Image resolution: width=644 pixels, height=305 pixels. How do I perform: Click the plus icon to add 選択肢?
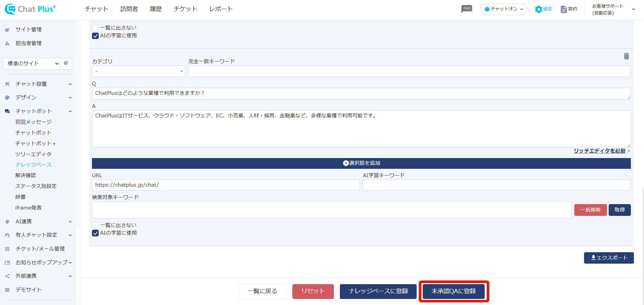[x=346, y=163]
